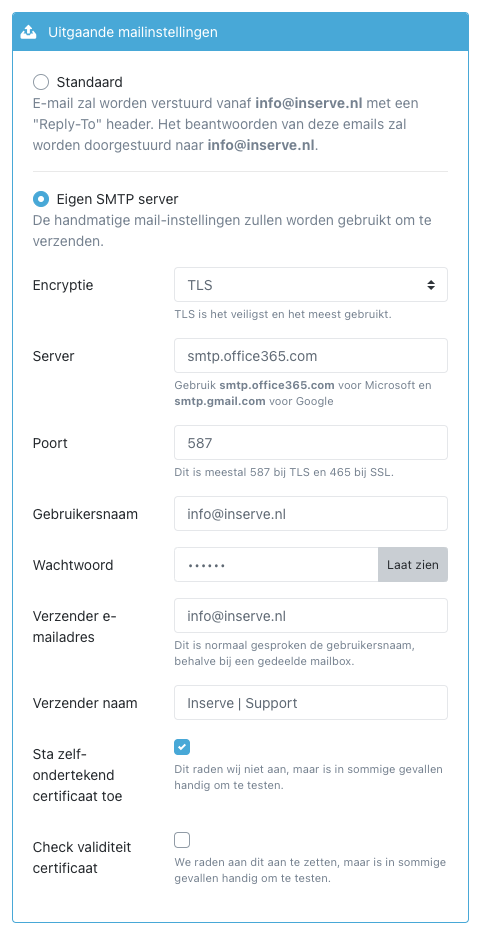Uncheck Sta zelf-ondertekend certificaat toe checkbox
Screen dimensions: 477x932
point(182,746)
